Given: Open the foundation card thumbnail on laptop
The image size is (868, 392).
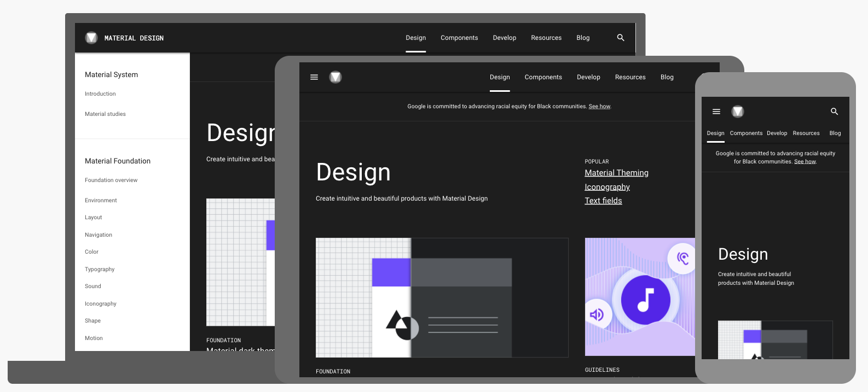Looking at the screenshot, I should tap(240, 262).
